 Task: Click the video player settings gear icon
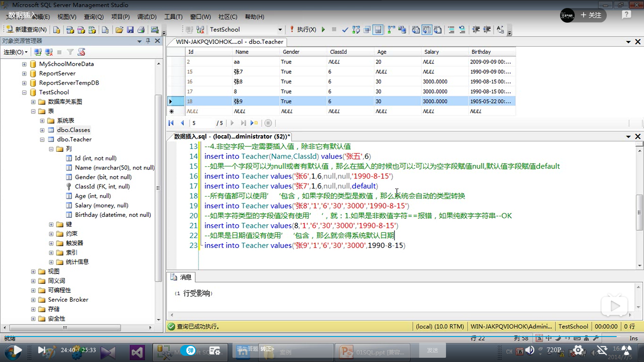tap(578, 350)
